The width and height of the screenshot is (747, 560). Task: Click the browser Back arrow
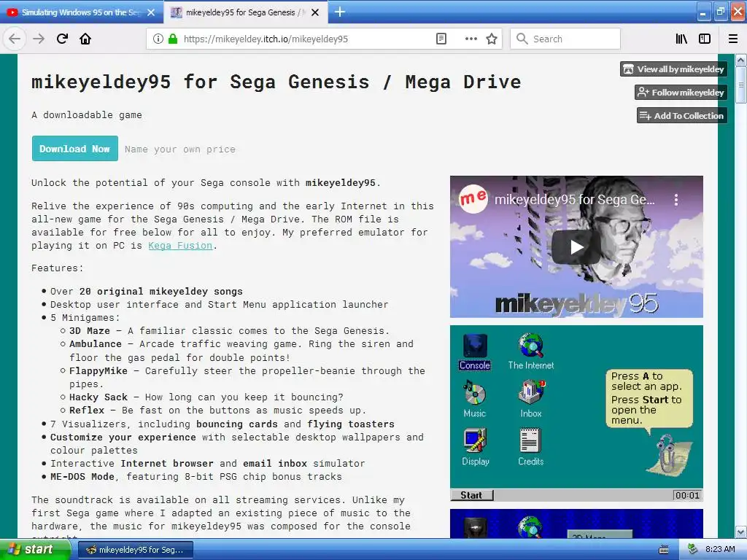pos(15,39)
